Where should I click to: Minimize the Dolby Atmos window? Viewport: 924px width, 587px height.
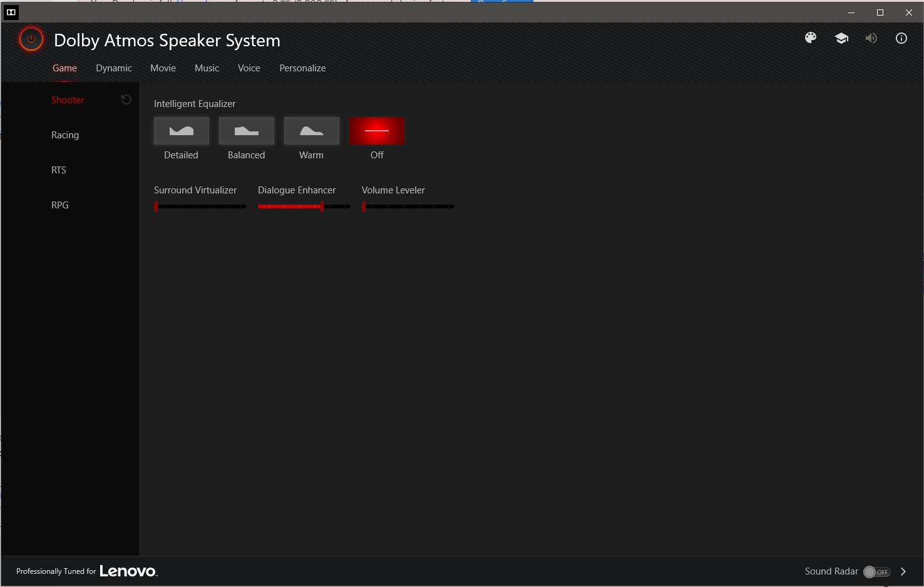(x=851, y=13)
